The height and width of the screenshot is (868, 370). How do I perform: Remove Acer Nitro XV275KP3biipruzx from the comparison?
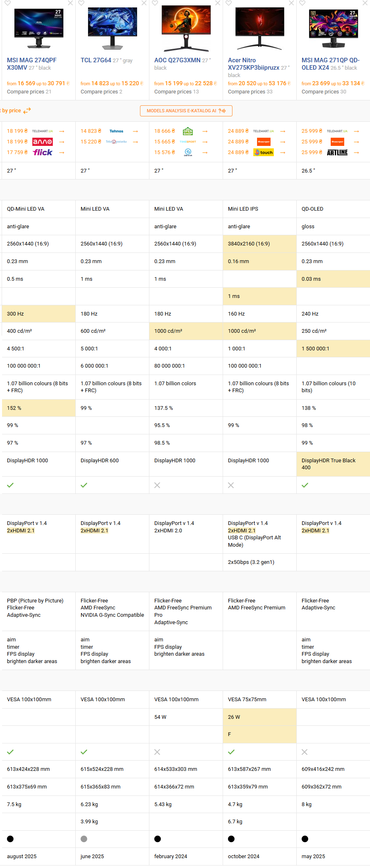pos(291,3)
